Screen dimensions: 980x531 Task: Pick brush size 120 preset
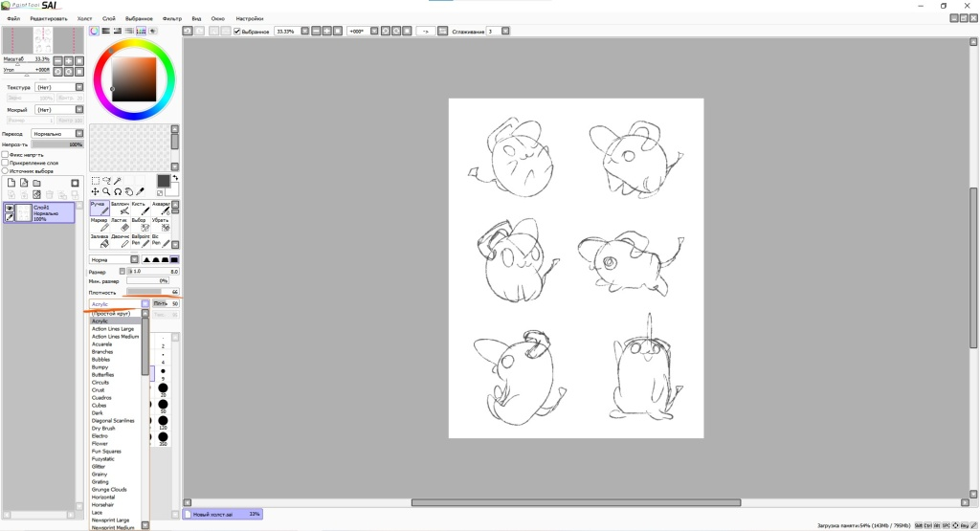click(163, 422)
